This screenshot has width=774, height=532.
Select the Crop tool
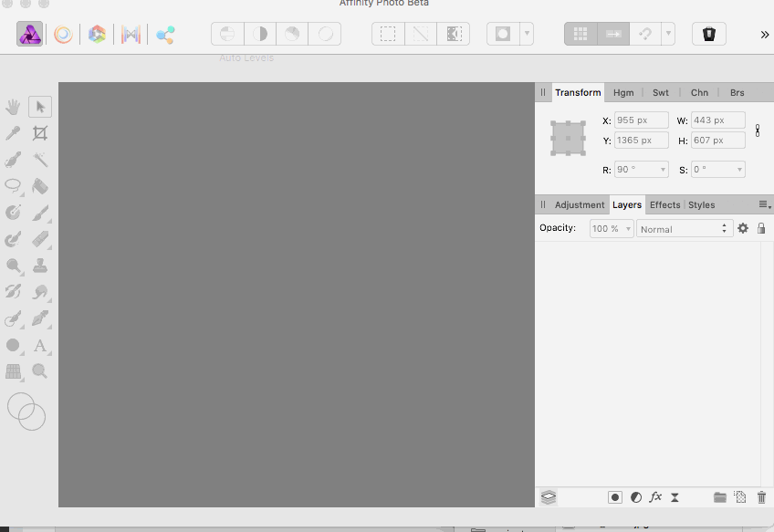pos(40,133)
